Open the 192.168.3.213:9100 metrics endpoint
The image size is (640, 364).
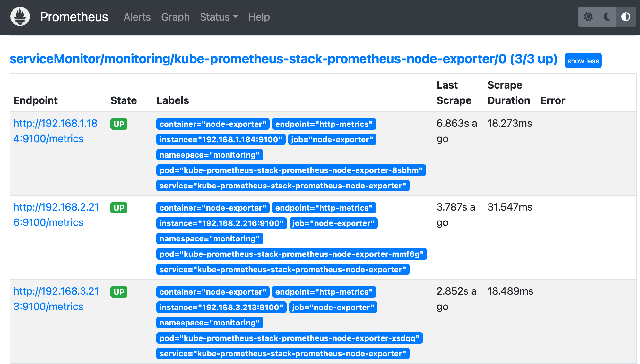tap(56, 299)
